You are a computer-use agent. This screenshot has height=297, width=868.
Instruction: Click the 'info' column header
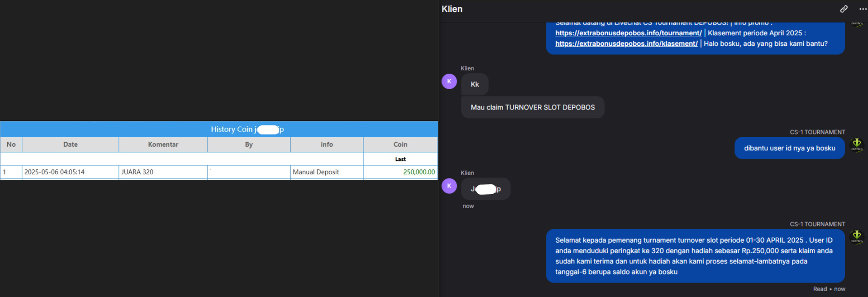coord(327,144)
